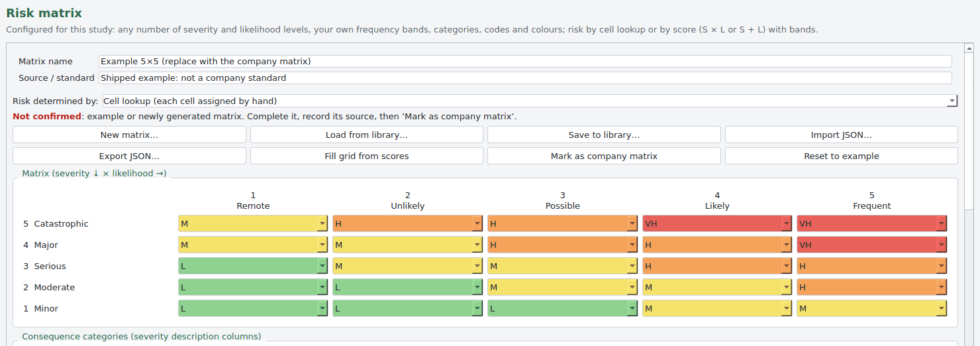Open Major / Likely cell dropdown
980x346 pixels.
point(717,245)
